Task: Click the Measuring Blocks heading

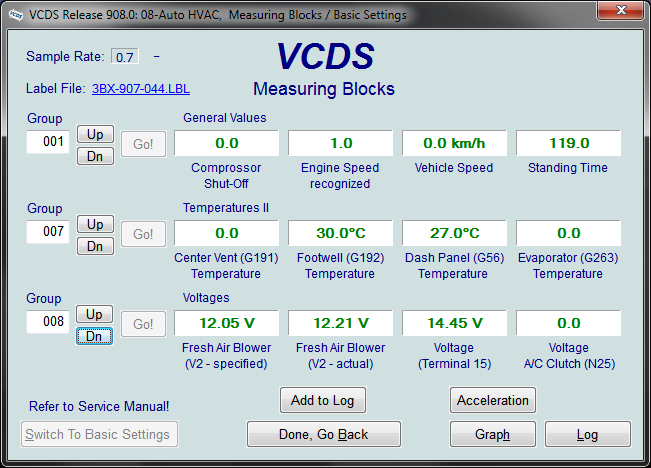Action: click(324, 89)
